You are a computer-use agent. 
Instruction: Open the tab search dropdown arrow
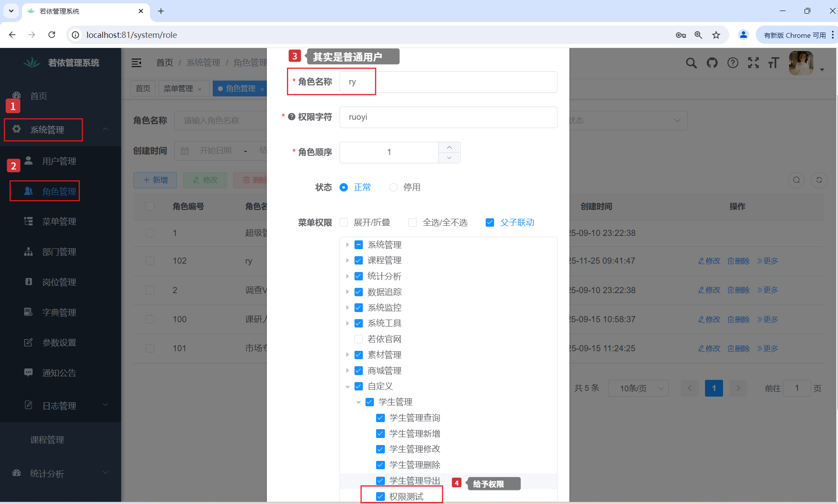coord(11,11)
